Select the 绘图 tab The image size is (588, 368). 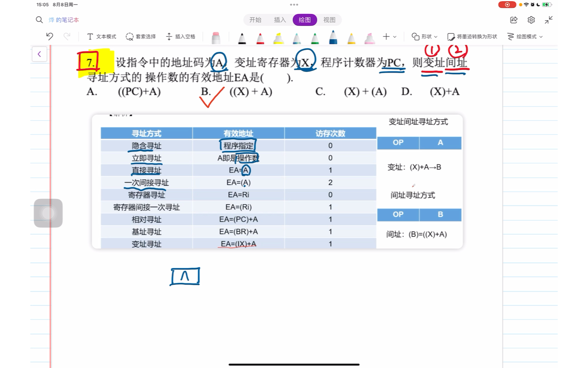(305, 20)
